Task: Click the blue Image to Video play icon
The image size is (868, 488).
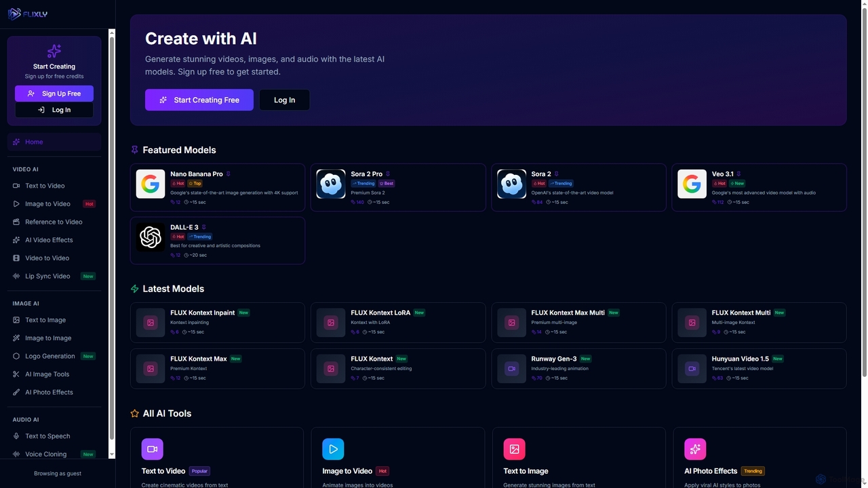Action: 333,449
